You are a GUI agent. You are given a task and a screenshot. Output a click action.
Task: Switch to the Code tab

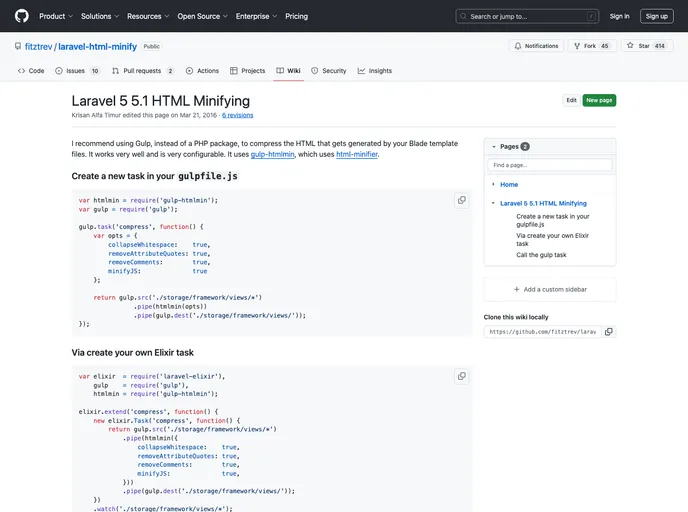point(31,71)
